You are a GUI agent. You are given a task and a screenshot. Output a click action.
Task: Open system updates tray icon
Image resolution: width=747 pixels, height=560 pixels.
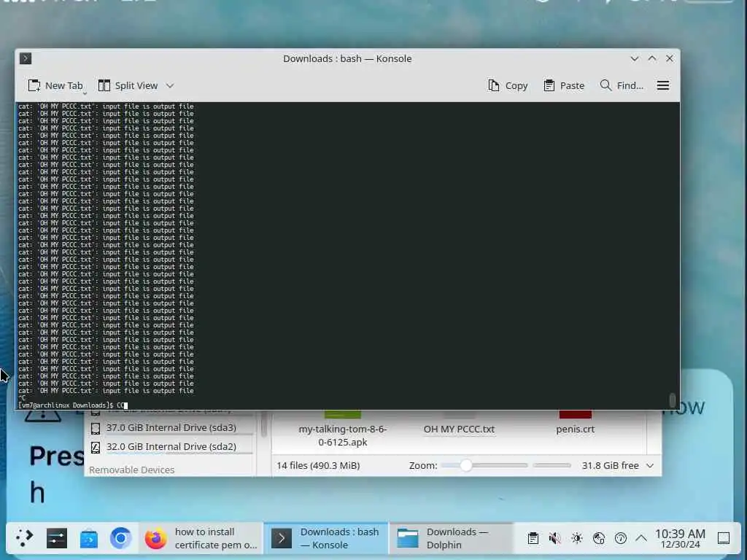599,539
